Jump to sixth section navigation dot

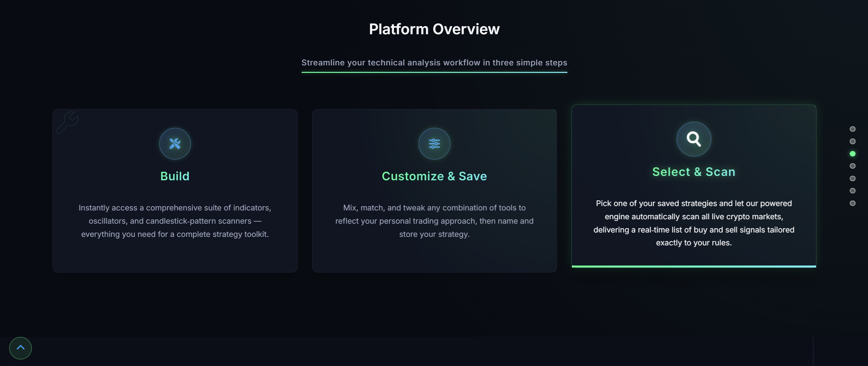[x=852, y=191]
